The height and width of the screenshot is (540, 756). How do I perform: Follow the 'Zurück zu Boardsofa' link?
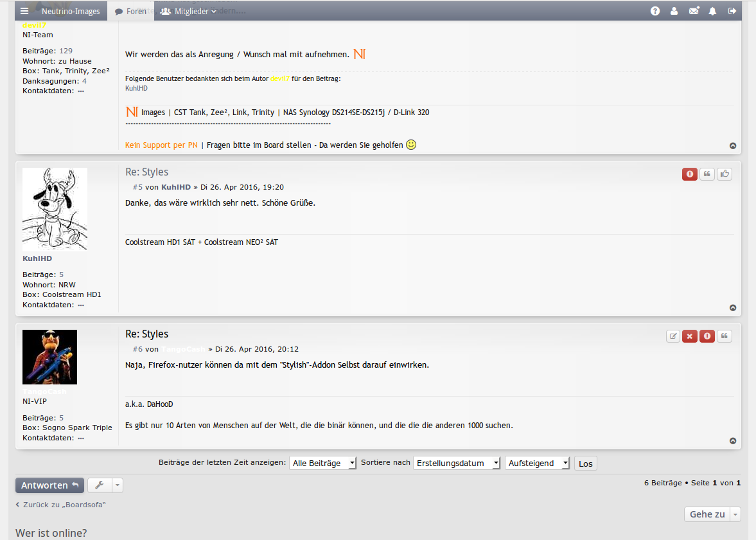tap(64, 505)
